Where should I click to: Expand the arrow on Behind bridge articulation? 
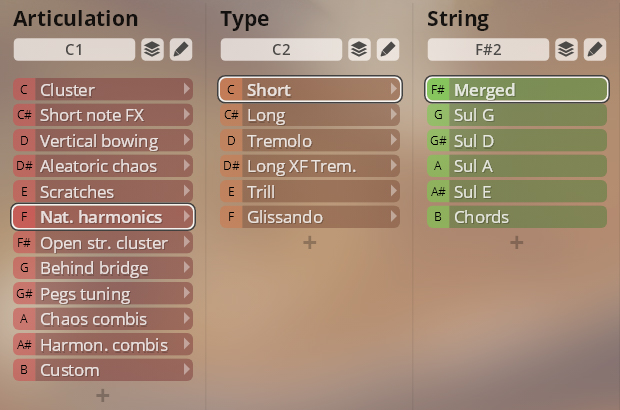[x=187, y=268]
